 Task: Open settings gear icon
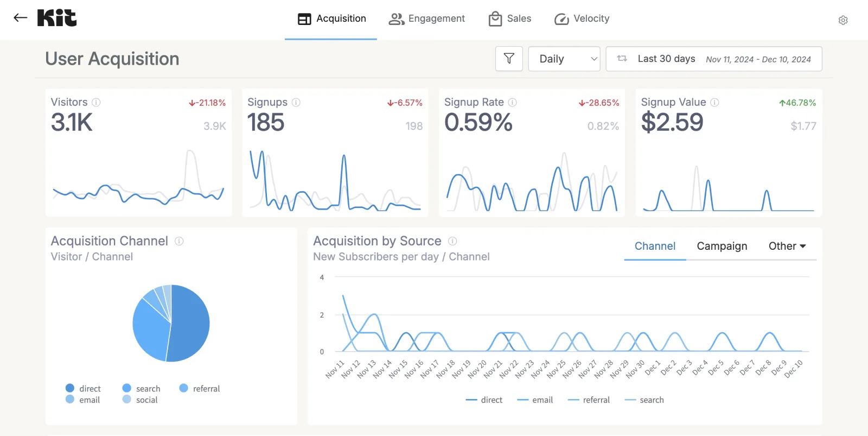pyautogui.click(x=843, y=20)
